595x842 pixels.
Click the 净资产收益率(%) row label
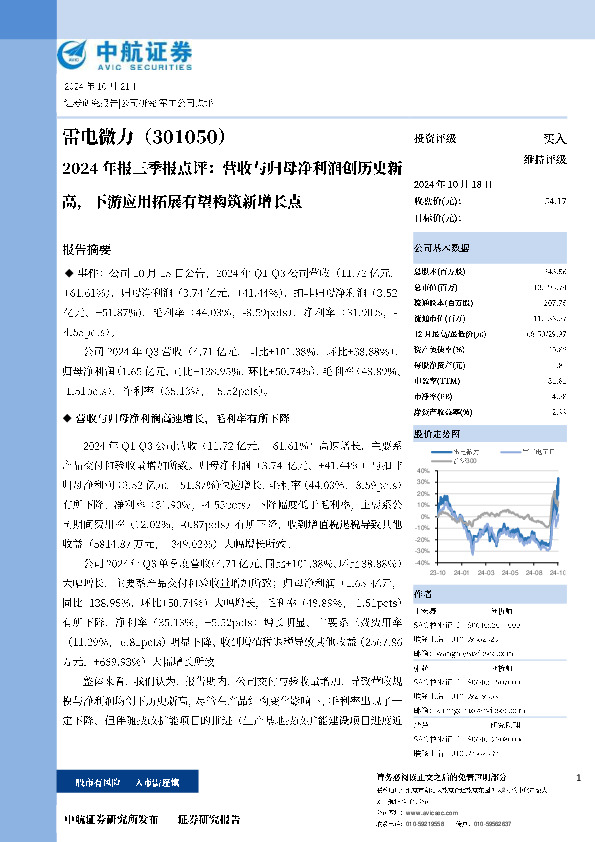(x=442, y=412)
